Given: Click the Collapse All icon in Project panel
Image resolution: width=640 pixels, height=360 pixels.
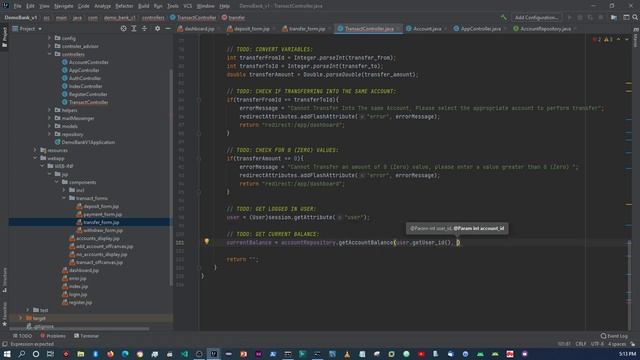Looking at the screenshot, I should tap(144, 29).
